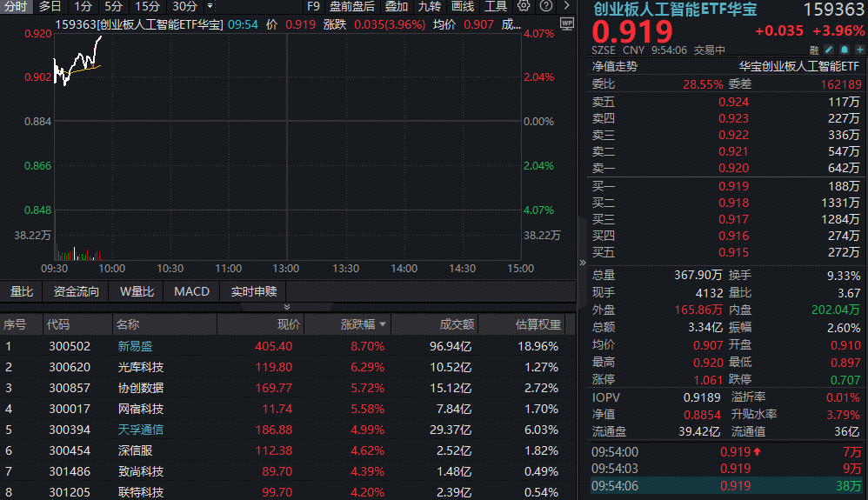Switch to the 多日 chart tab
Image resolution: width=868 pixels, height=500 pixels.
click(x=50, y=6)
